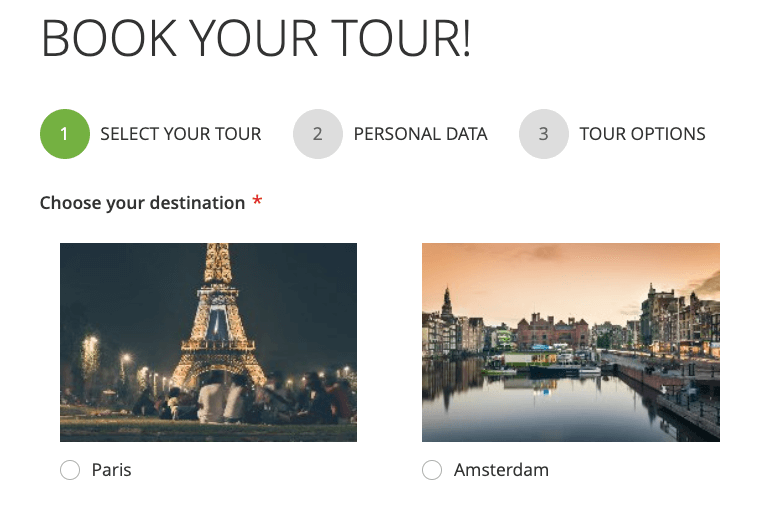Click the red required asterisk
This screenshot has width=765, height=510.
257,203
